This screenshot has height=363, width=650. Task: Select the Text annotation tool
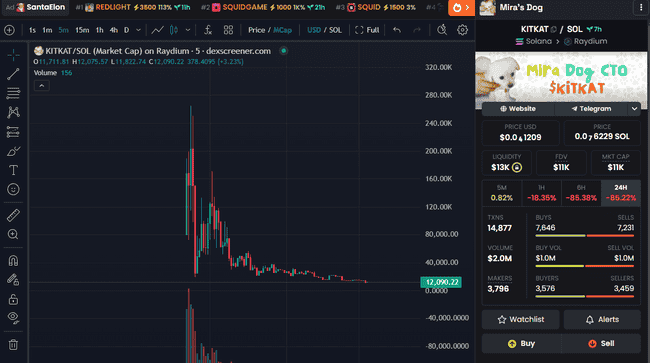coord(13,170)
